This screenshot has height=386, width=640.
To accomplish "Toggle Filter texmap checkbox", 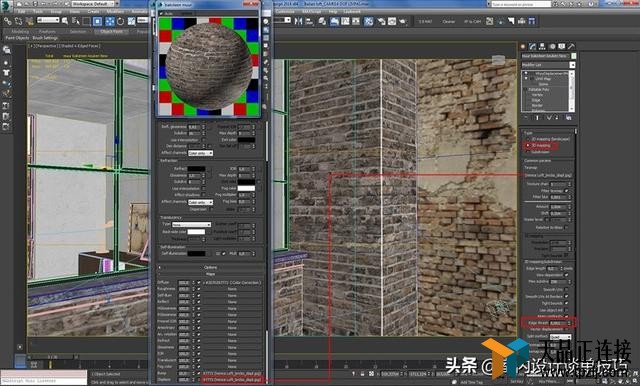I will pos(566,191).
